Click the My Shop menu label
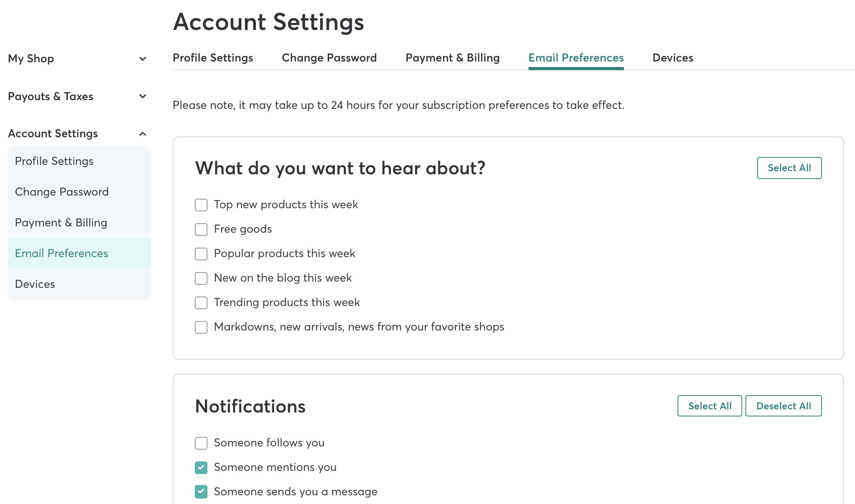 pos(31,59)
